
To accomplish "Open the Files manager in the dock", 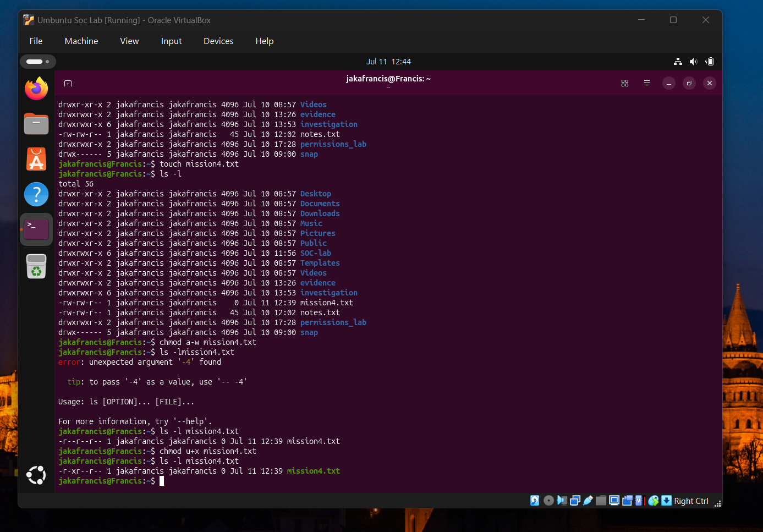I will click(36, 124).
